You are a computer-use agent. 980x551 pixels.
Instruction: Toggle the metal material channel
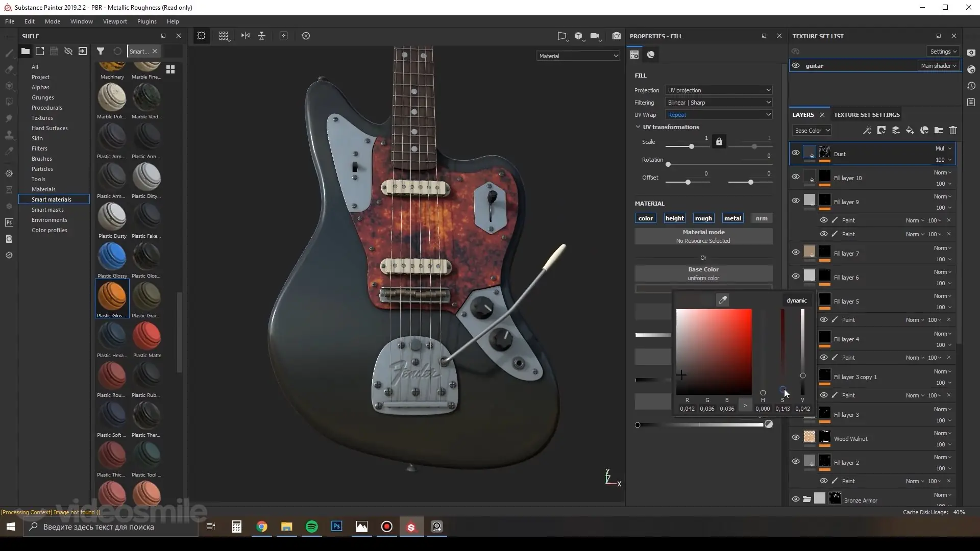pos(732,218)
